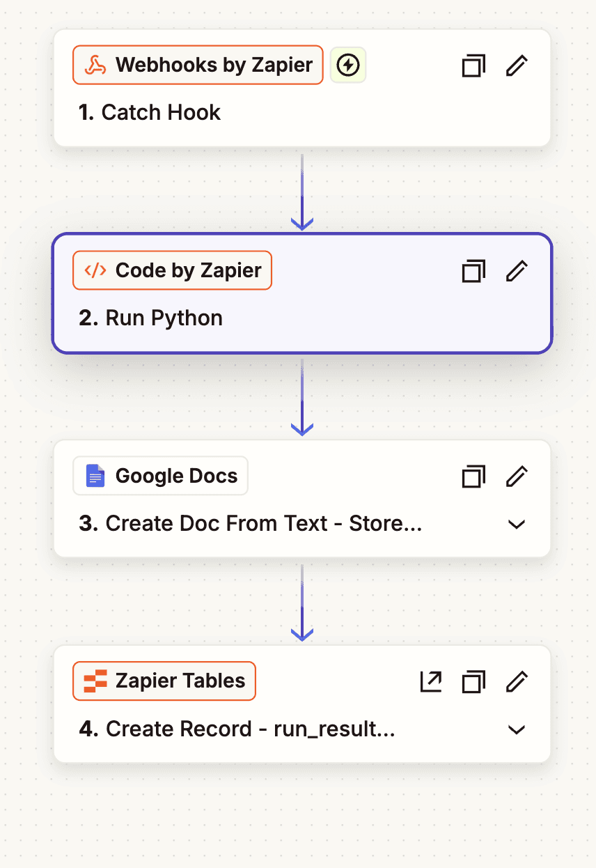Click the Google Docs app badge

click(161, 476)
